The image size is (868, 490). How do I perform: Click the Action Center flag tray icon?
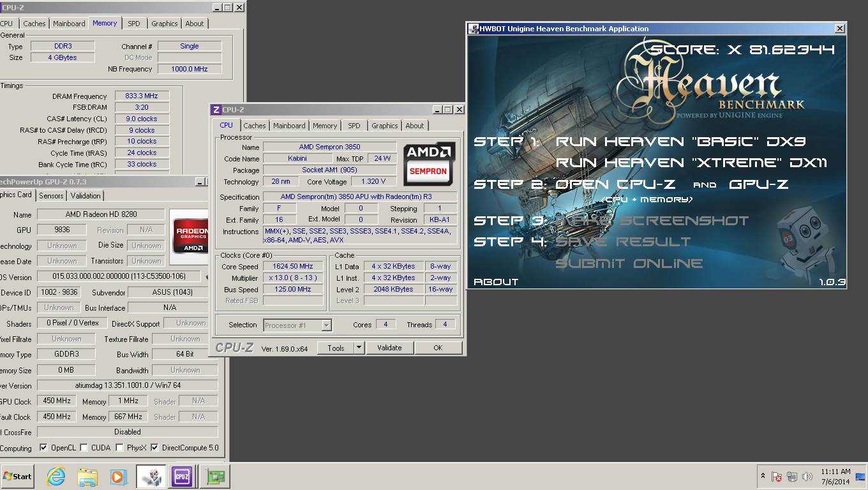pos(777,477)
